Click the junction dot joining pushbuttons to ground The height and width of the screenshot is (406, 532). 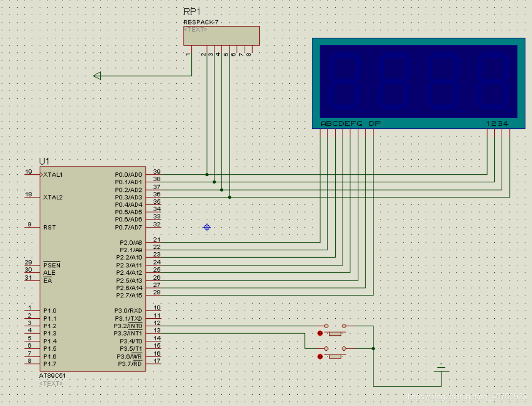(x=373, y=349)
